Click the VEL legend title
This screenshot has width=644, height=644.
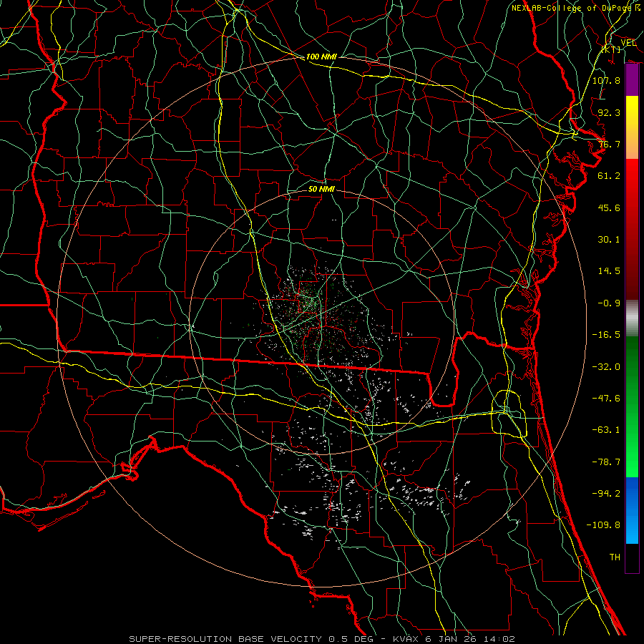629,43
